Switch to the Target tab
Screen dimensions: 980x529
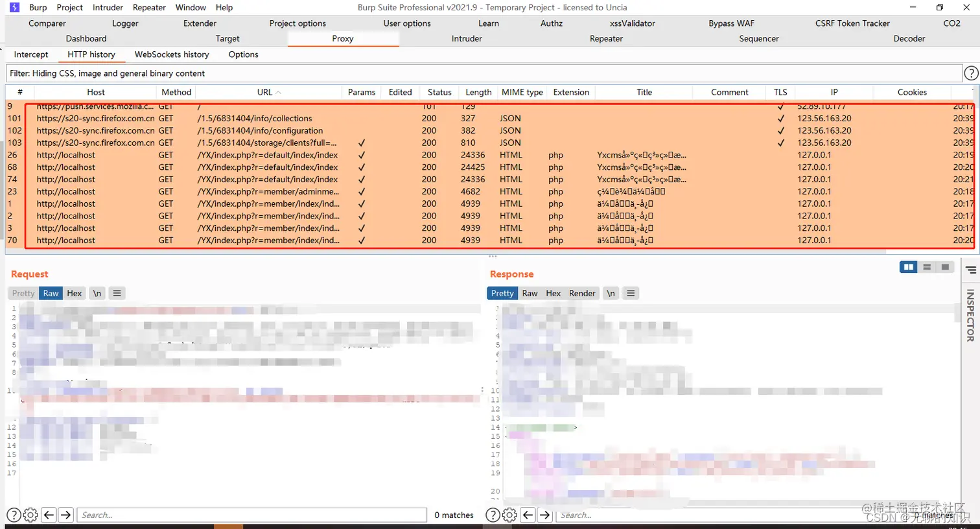(x=227, y=39)
